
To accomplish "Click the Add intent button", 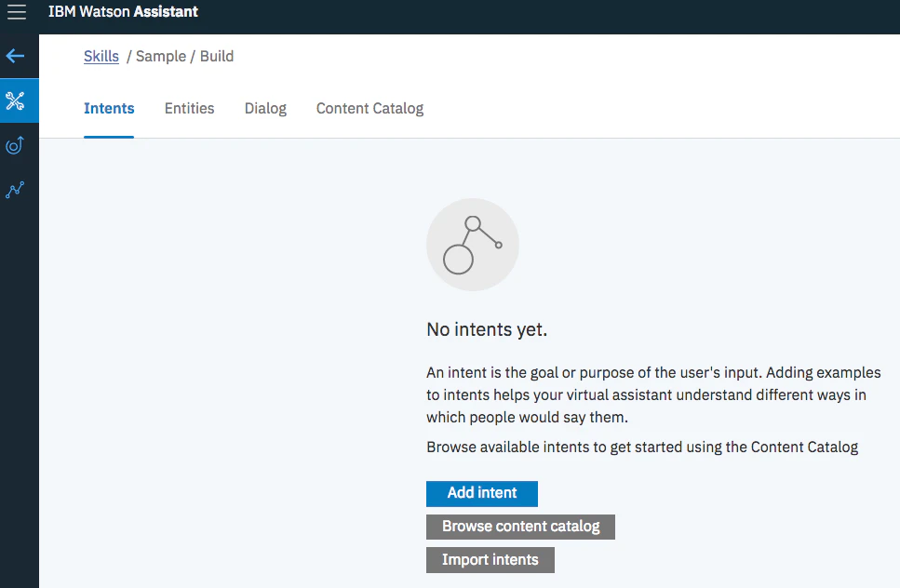I will coord(482,493).
